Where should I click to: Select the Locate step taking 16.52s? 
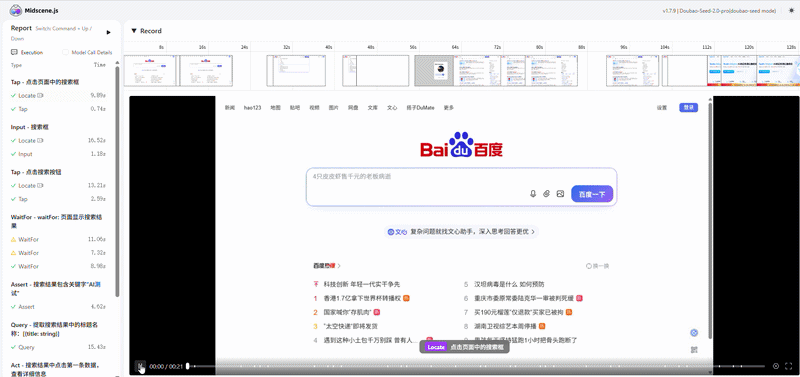point(58,140)
